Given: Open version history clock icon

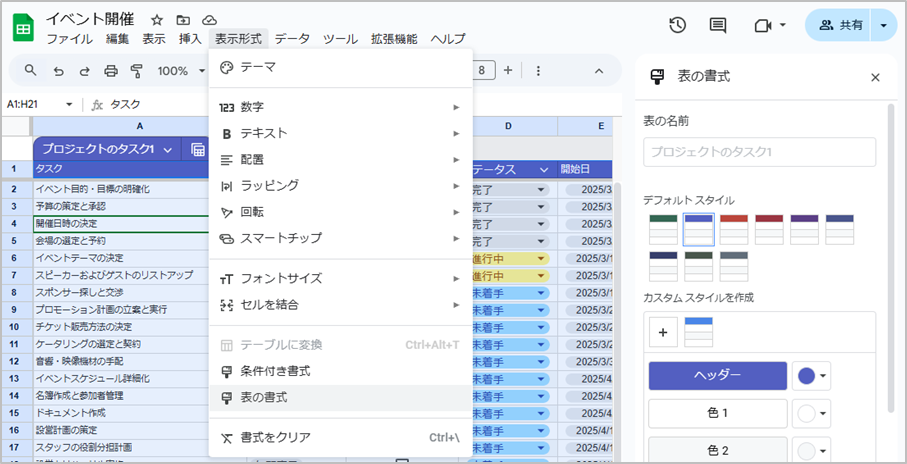Looking at the screenshot, I should coord(677,25).
